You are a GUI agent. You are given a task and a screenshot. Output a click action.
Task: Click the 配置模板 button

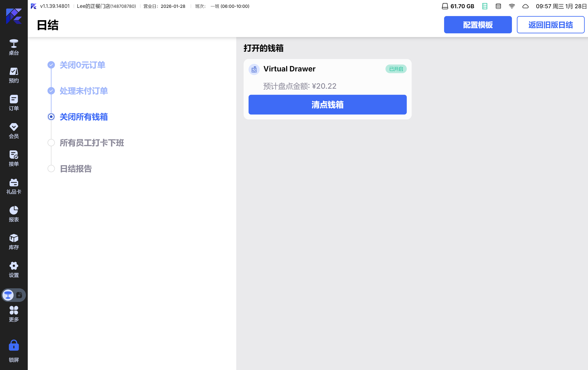click(x=478, y=25)
